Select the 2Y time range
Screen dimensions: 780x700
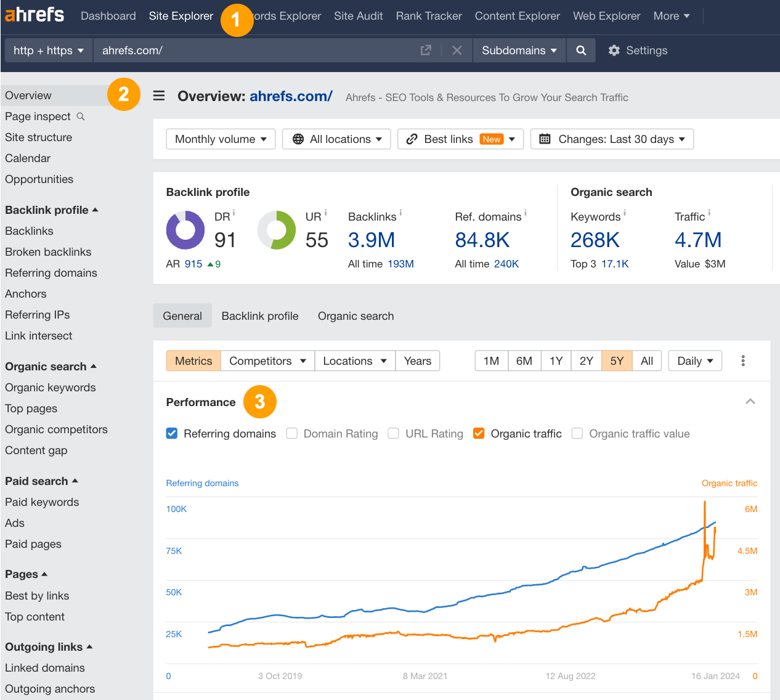tap(586, 360)
